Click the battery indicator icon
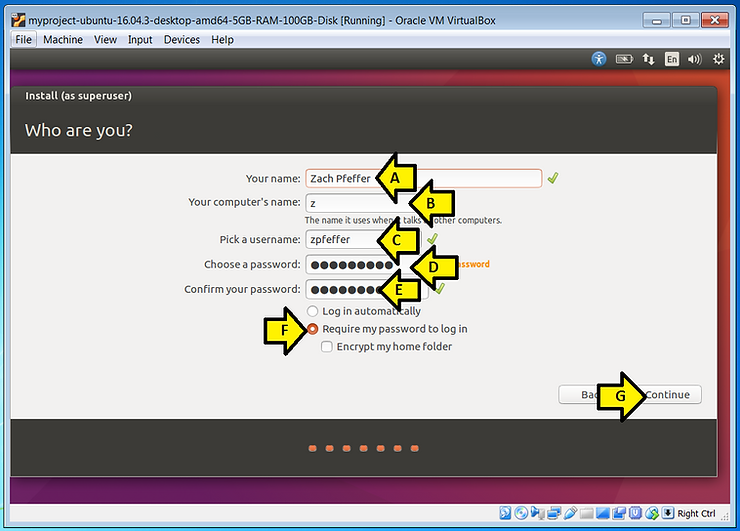This screenshot has width=740, height=531. [624, 59]
